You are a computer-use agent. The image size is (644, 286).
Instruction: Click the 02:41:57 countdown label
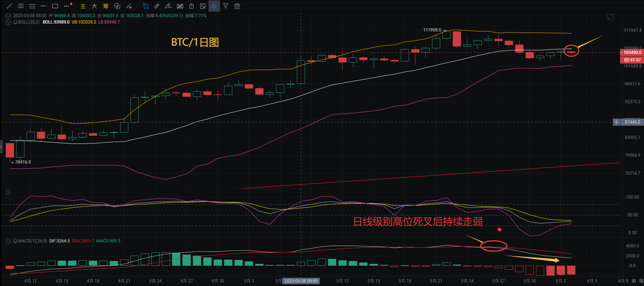[631, 60]
